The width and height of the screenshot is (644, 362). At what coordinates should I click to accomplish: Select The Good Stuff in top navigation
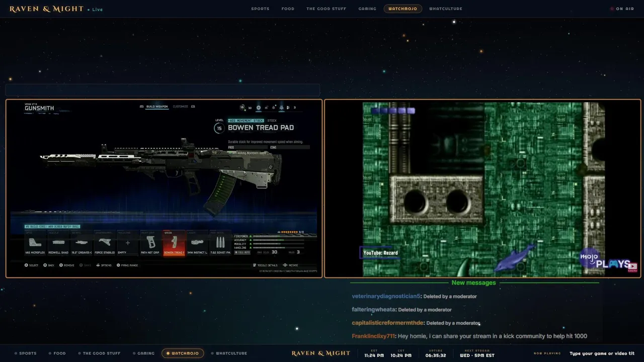tap(326, 9)
